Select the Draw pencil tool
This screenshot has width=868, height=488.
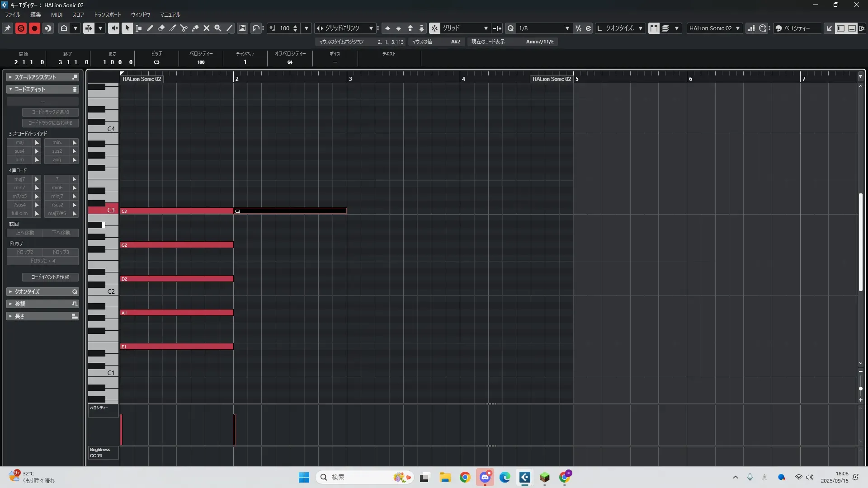pyautogui.click(x=150, y=28)
